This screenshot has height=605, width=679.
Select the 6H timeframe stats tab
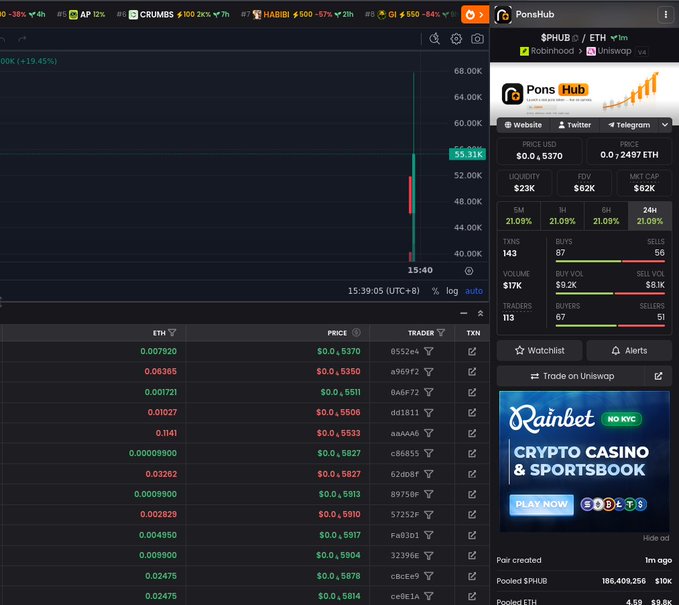(x=606, y=216)
